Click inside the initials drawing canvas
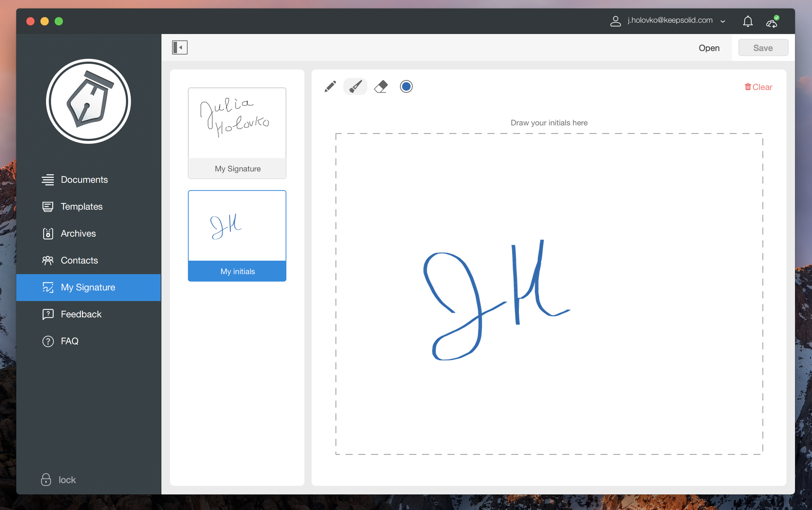812x510 pixels. coord(549,294)
